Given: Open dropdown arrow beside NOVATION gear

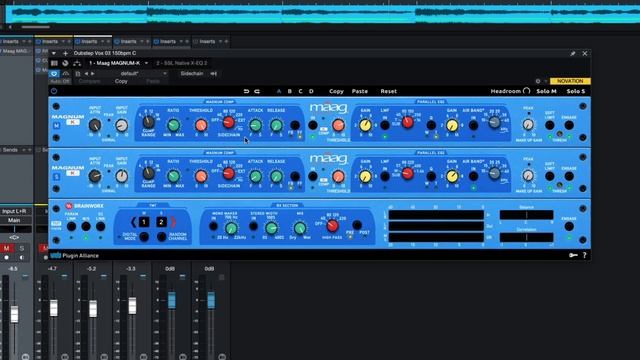Looking at the screenshot, I should pos(546,81).
